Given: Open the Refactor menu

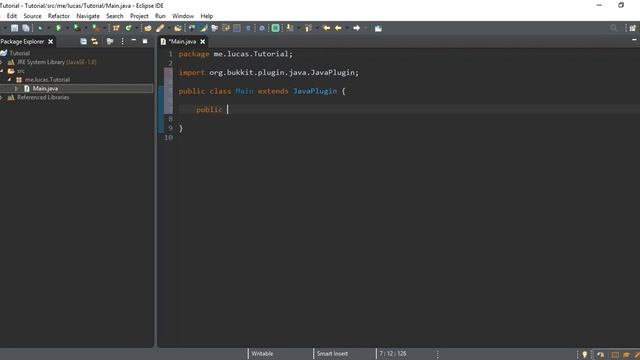Looking at the screenshot, I should click(x=59, y=16).
